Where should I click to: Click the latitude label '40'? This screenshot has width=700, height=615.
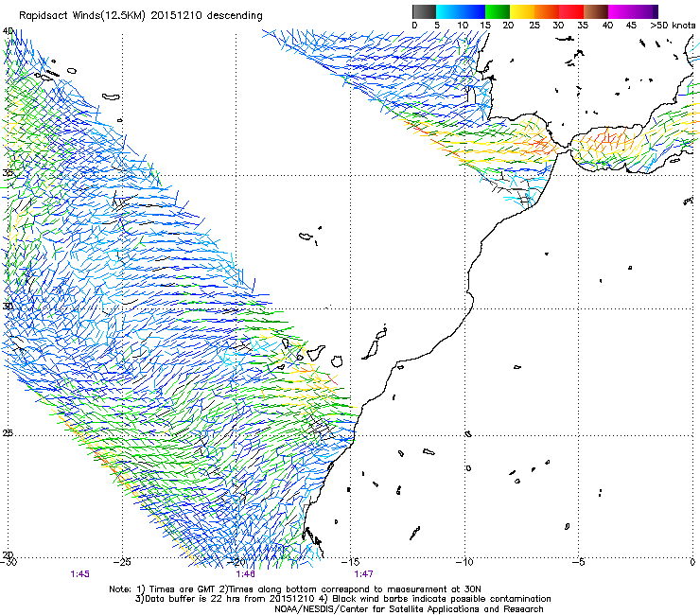point(8,31)
